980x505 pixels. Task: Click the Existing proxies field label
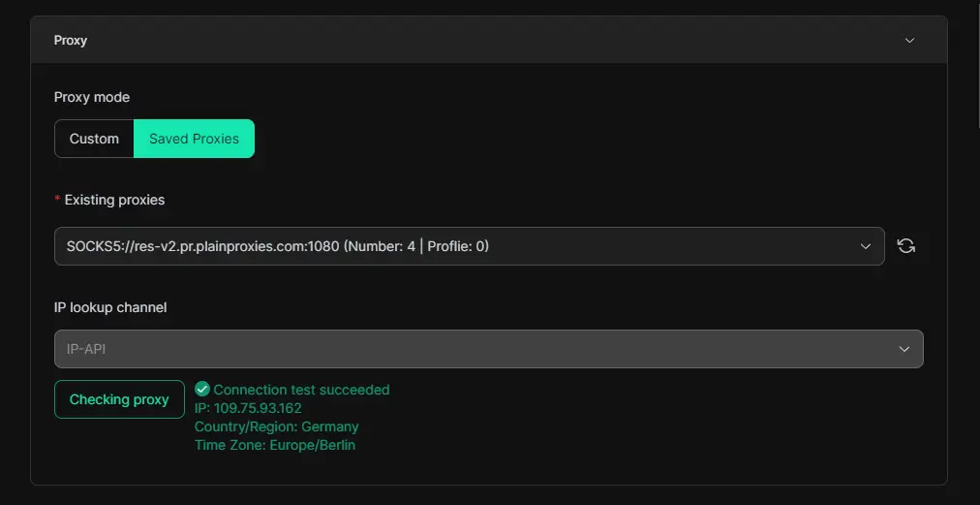point(114,200)
